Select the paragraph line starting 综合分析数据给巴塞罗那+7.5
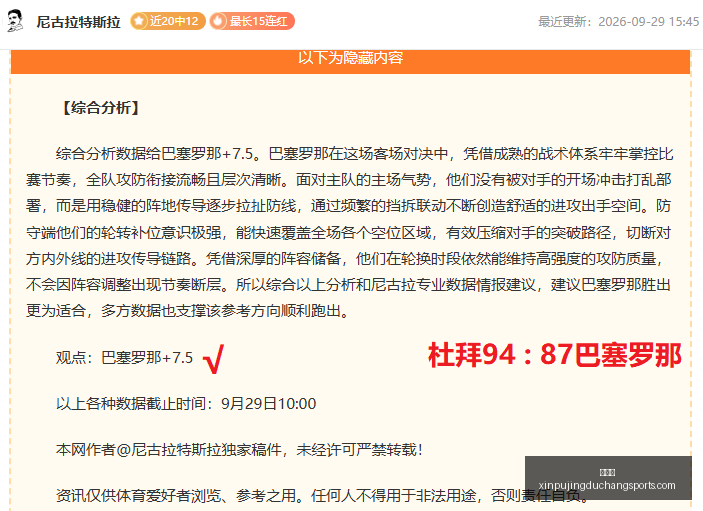The image size is (703, 511). [x=365, y=154]
